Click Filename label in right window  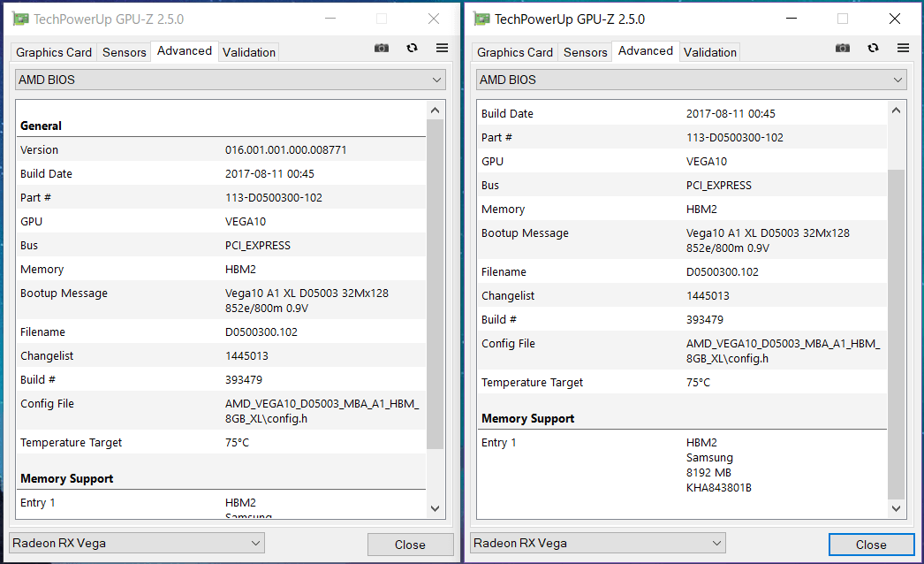(x=504, y=272)
